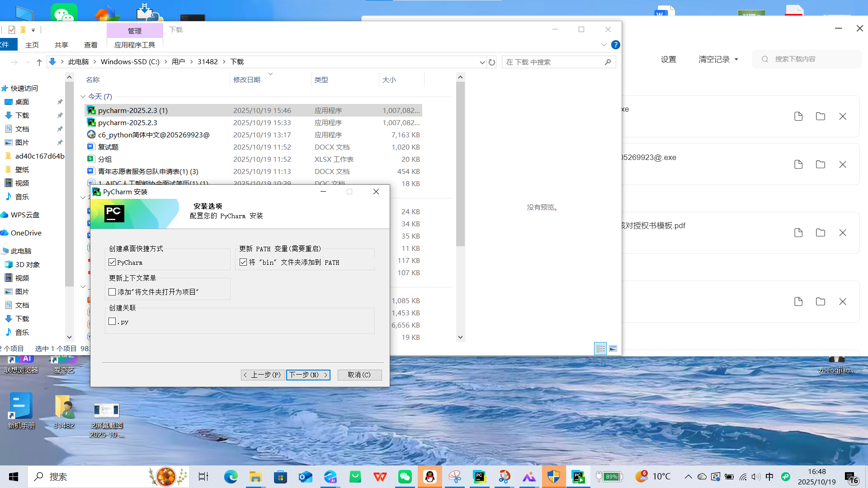This screenshot has height=488, width=868.
Task: Enable the .py file association
Action: pos(112,321)
